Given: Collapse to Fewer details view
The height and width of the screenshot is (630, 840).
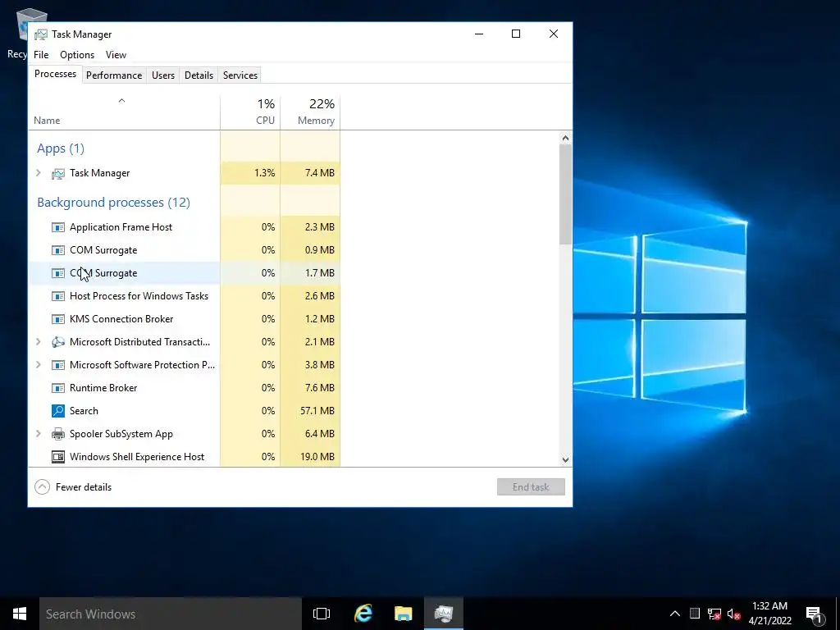Looking at the screenshot, I should pos(73,487).
